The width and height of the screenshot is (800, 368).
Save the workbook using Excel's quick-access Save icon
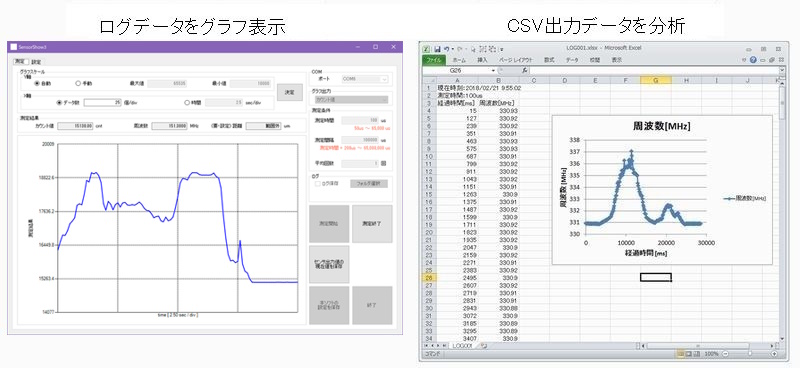437,49
